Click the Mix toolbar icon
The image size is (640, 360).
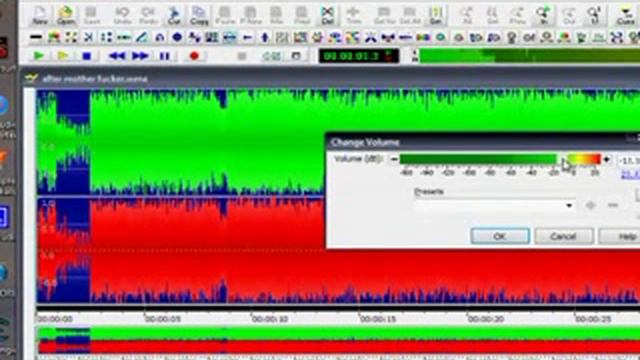(x=276, y=16)
